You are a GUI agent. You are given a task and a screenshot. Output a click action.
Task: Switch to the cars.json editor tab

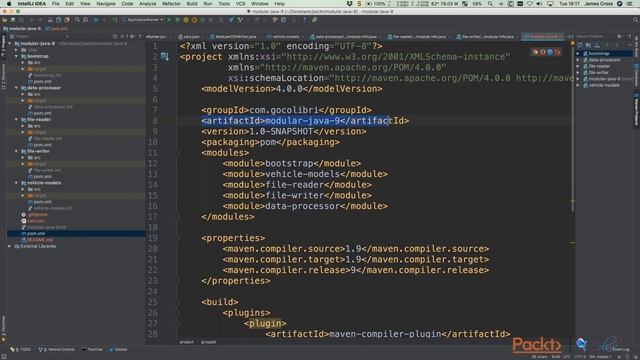[x=190, y=36]
